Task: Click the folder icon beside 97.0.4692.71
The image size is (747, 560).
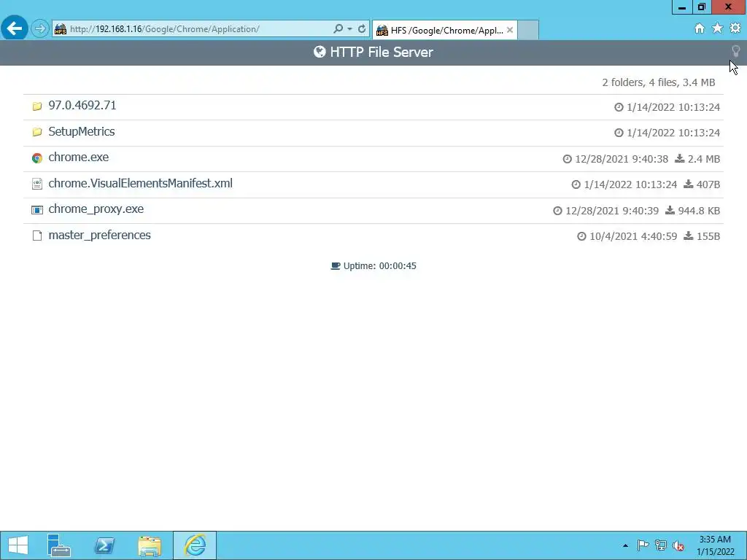Action: 37,106
